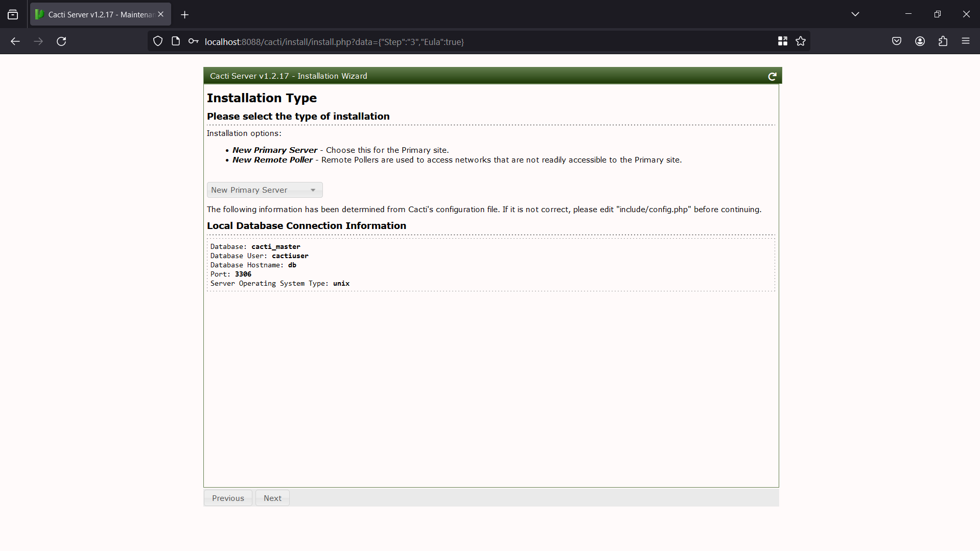Click the Database Hostname db value
This screenshot has width=980, height=551.
point(292,265)
